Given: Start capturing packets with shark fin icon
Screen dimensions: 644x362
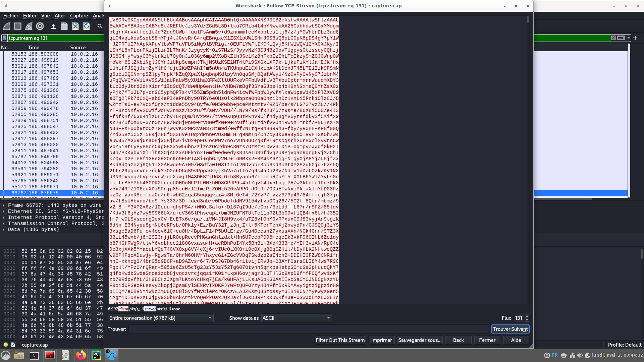Looking at the screenshot, I should [7, 26].
